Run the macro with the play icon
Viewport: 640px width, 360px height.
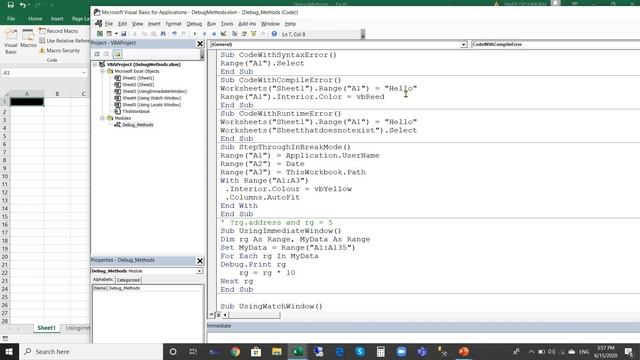pyautogui.click(x=195, y=34)
